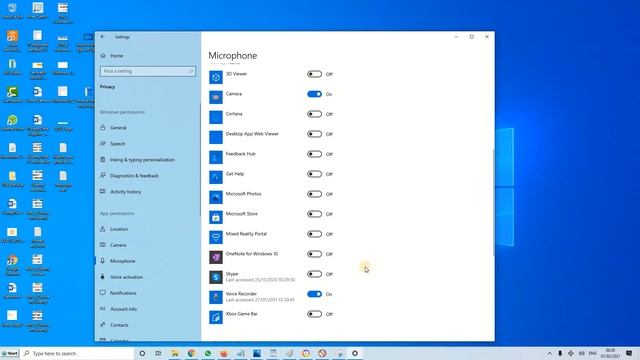Image resolution: width=640 pixels, height=360 pixels.
Task: Click the Settings sidebar scrollbar
Action: [200, 159]
